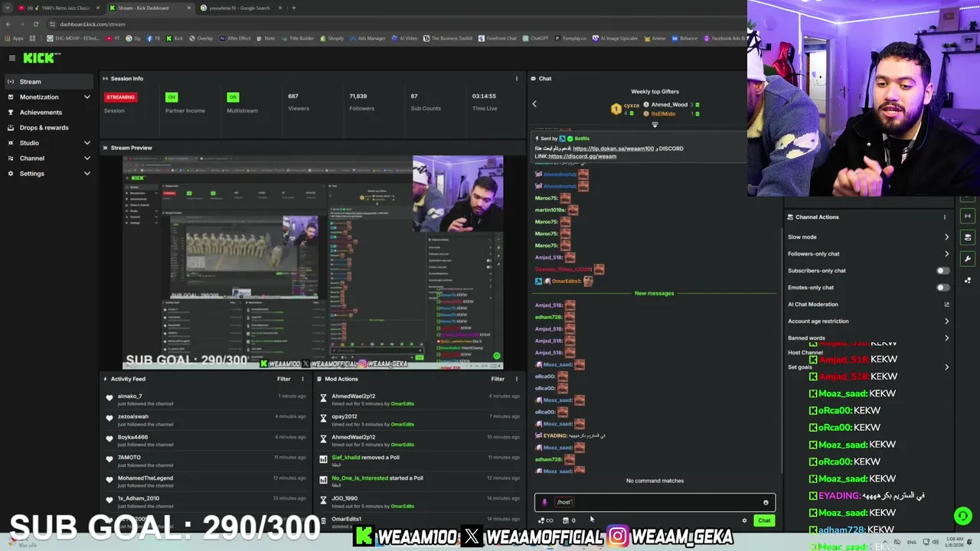
Task: Click the panel layout icon in right toolbar
Action: [x=968, y=237]
